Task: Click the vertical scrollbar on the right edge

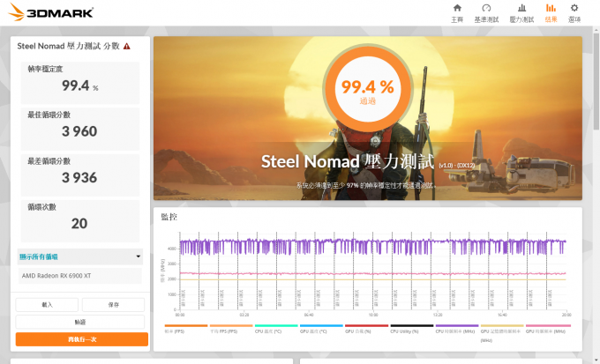Action: [x=596, y=82]
